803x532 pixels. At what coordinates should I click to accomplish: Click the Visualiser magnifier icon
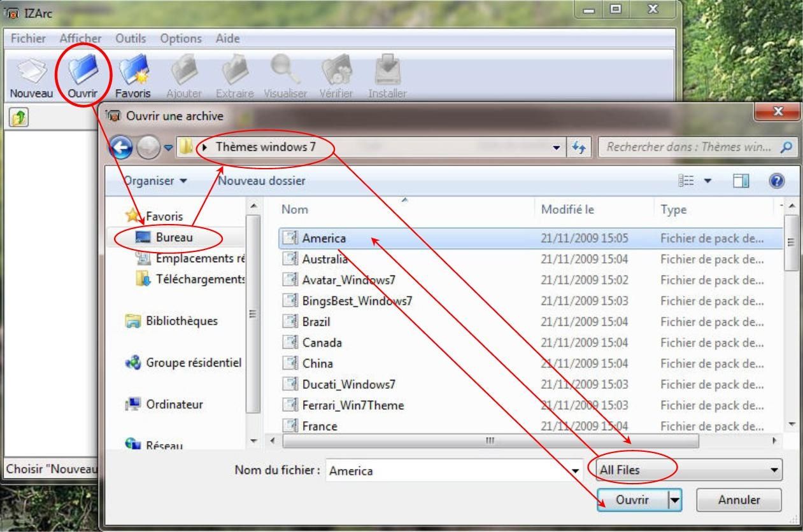coord(285,69)
